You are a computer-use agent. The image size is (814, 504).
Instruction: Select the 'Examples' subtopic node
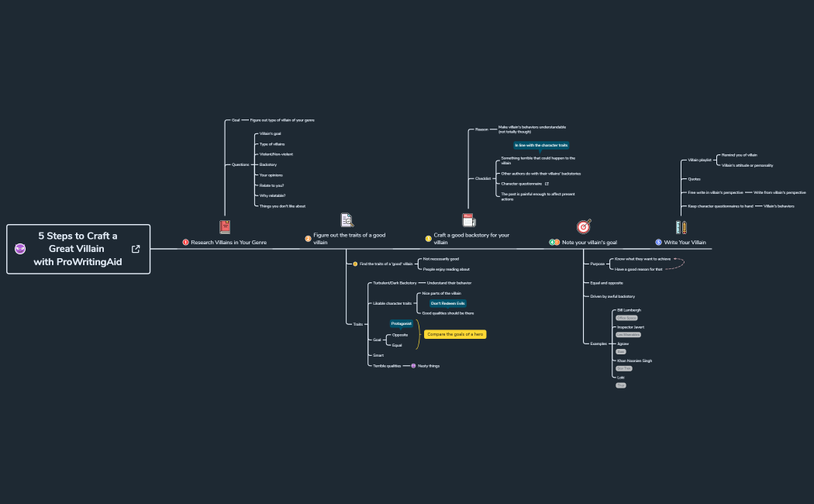598,343
